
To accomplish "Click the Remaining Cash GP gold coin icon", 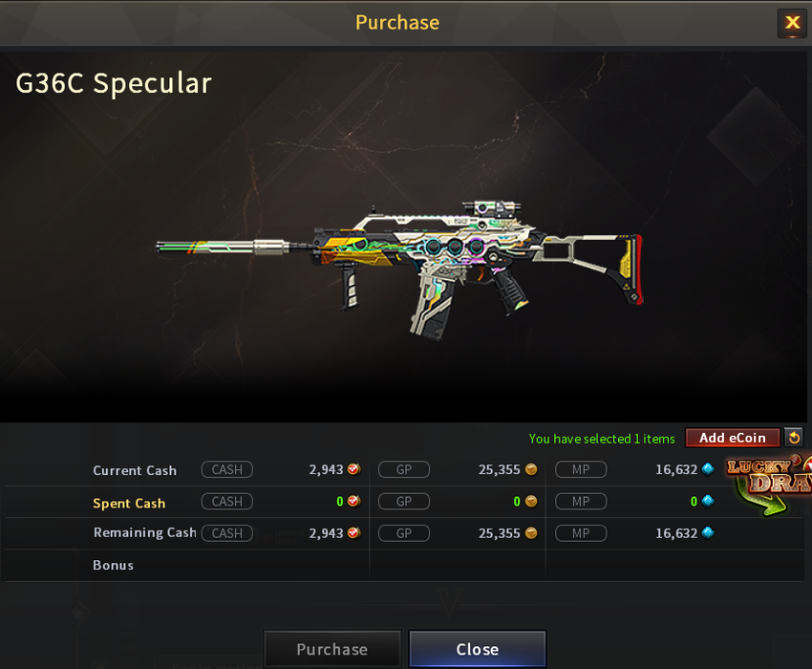I will (531, 533).
